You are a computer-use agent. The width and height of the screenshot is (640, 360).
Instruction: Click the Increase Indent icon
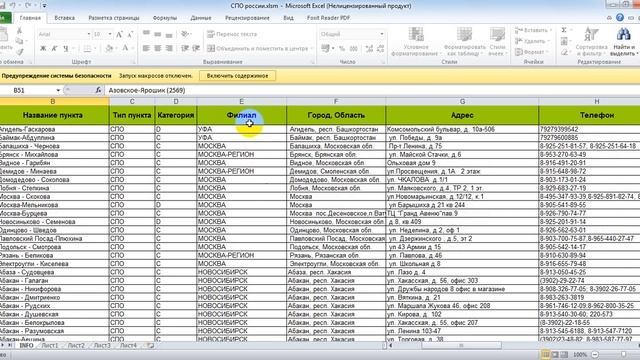(196, 49)
